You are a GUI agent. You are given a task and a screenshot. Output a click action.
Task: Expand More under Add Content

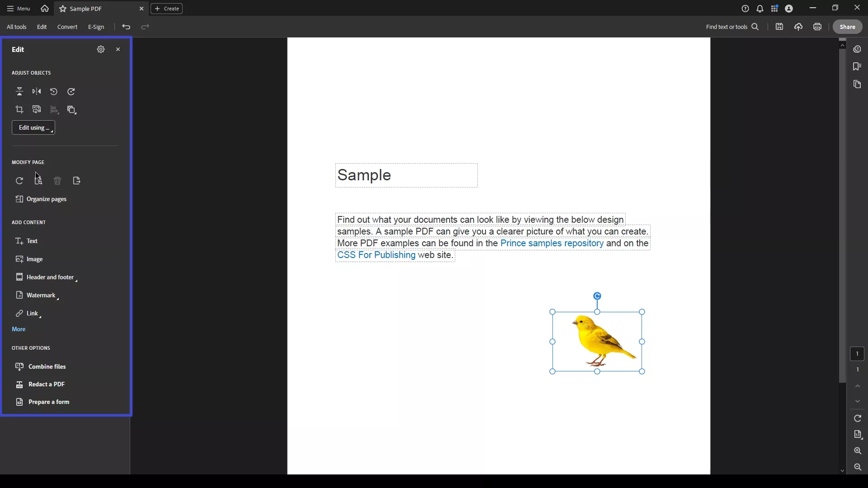pyautogui.click(x=19, y=328)
